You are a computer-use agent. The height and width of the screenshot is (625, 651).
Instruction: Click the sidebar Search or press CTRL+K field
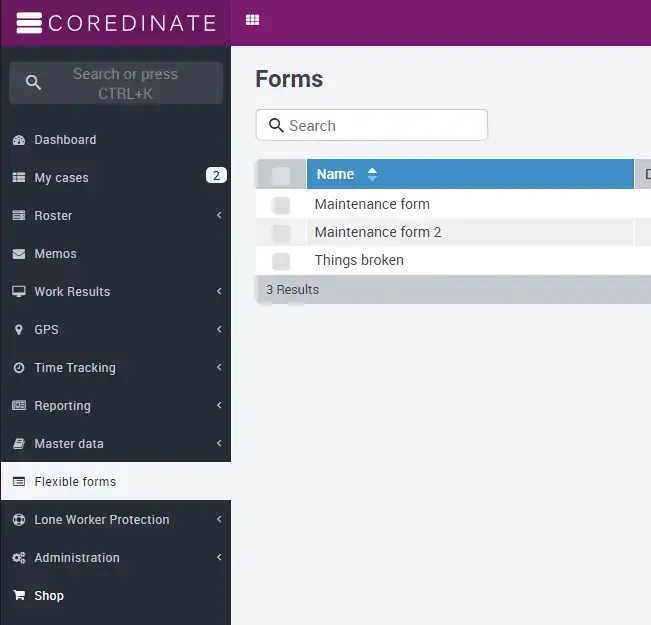(x=116, y=83)
